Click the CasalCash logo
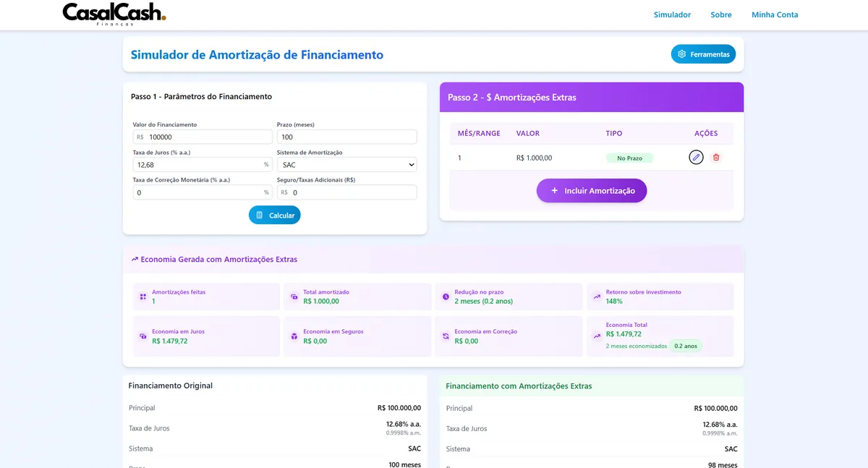Screen dimensions: 868x468 (x=112, y=14)
